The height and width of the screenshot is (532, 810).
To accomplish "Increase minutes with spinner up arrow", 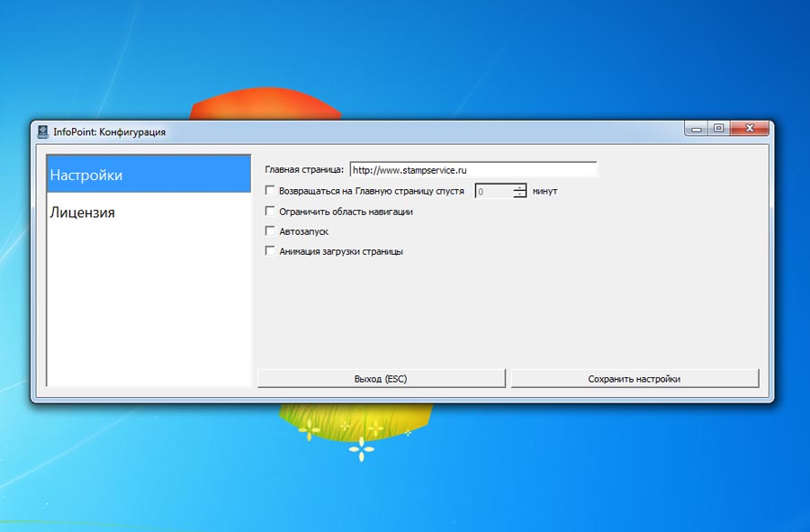I will pyautogui.click(x=519, y=188).
